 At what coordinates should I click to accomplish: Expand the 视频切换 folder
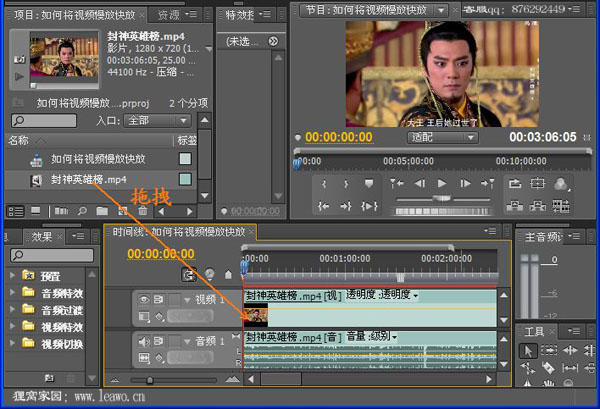(12, 343)
